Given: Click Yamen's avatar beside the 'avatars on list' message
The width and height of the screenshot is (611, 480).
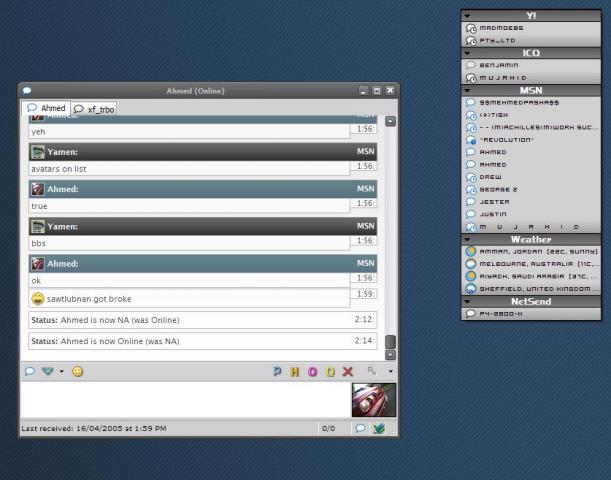Looking at the screenshot, I should click(38, 152).
